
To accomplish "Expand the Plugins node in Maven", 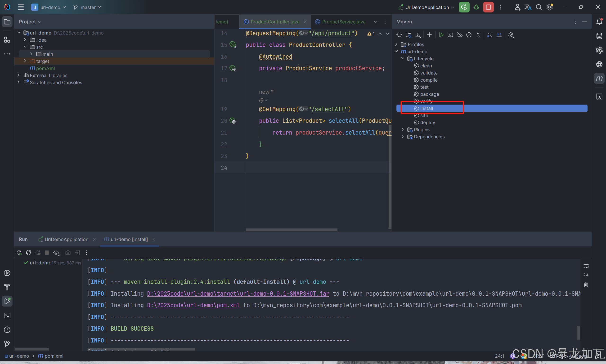I will click(x=403, y=130).
